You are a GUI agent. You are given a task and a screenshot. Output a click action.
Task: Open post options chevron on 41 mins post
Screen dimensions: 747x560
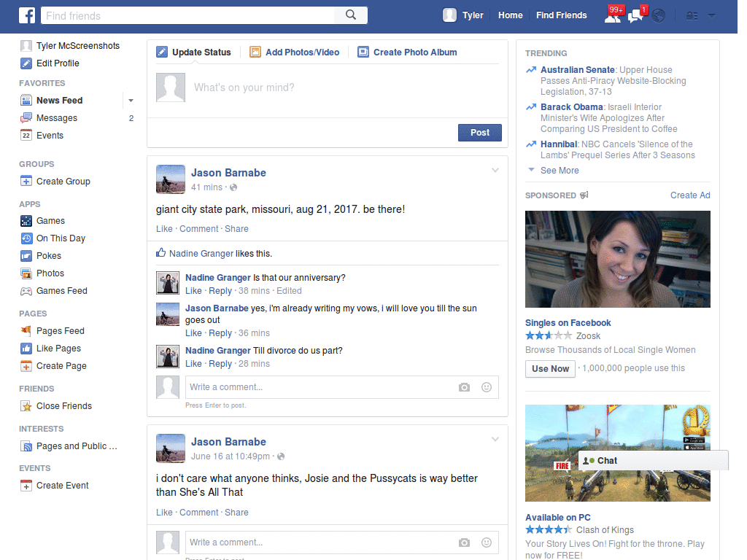[495, 170]
